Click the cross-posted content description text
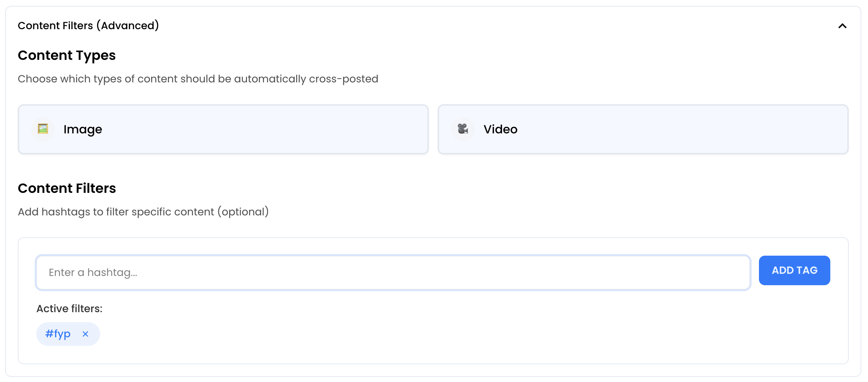The width and height of the screenshot is (868, 382). click(198, 79)
